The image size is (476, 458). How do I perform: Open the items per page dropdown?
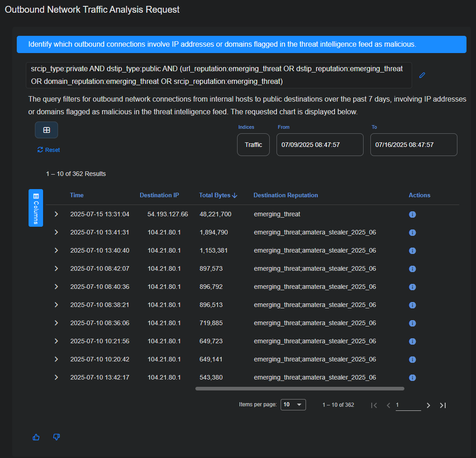(x=293, y=404)
